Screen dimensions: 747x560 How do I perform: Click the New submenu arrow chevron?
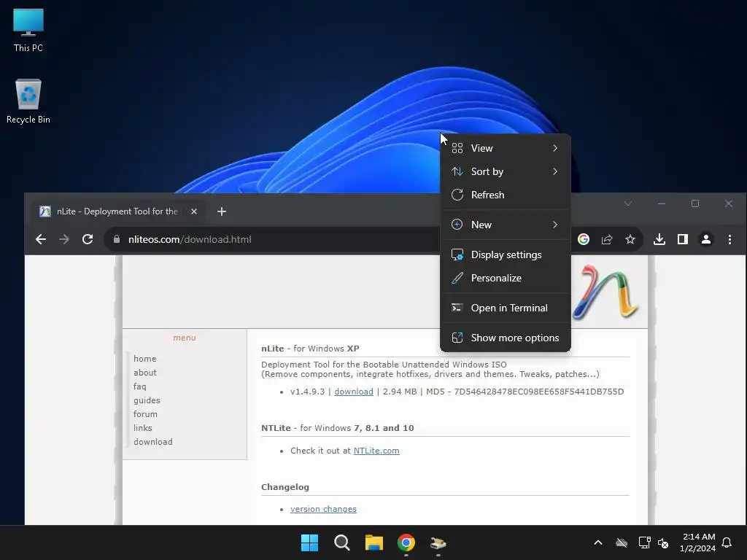click(x=555, y=225)
